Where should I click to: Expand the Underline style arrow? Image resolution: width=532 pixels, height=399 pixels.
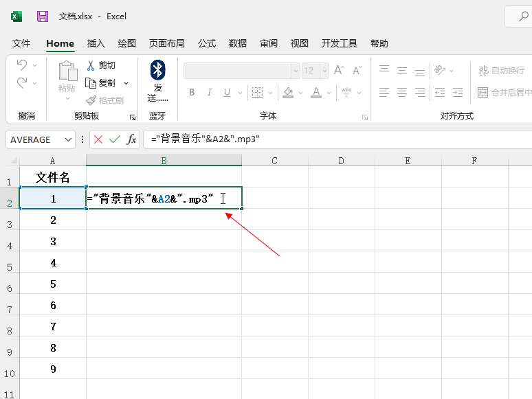point(240,92)
